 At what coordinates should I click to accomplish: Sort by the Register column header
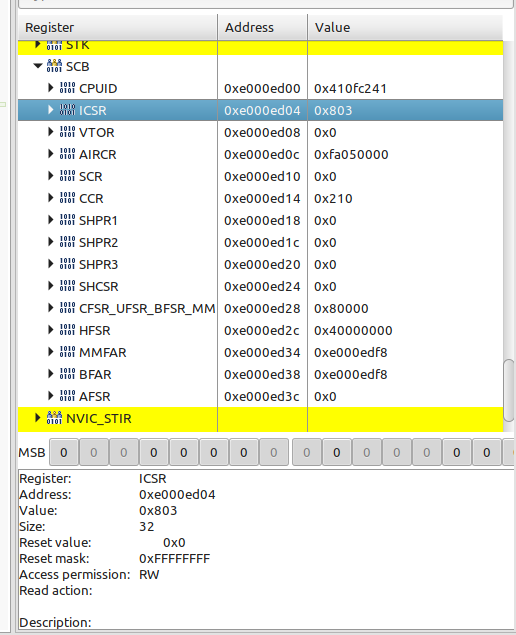[x=117, y=27]
